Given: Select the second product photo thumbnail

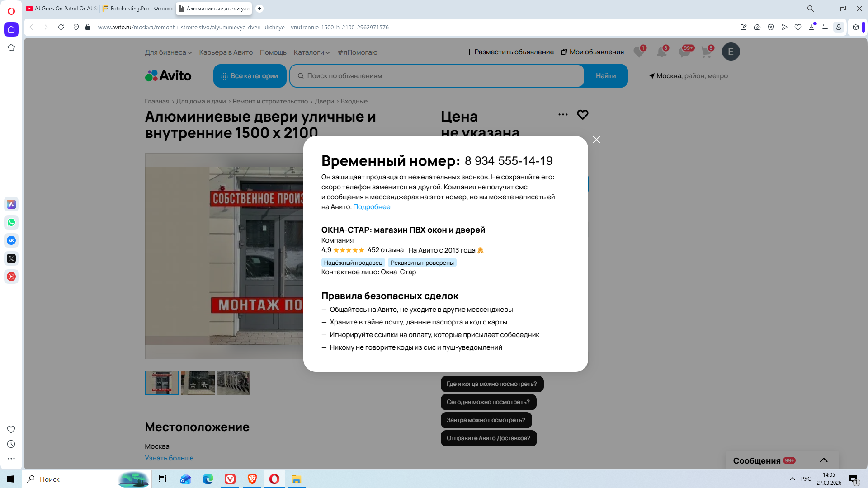Looking at the screenshot, I should pyautogui.click(x=198, y=383).
